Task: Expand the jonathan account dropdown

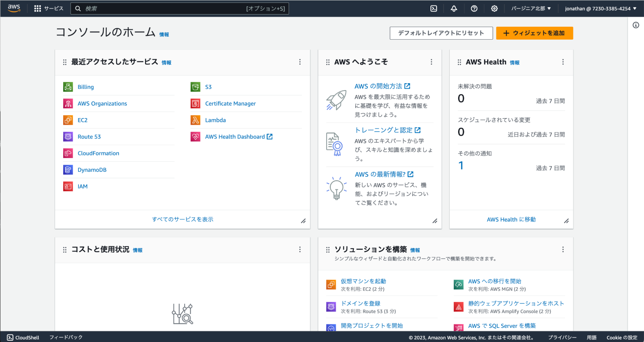Action: click(x=601, y=8)
